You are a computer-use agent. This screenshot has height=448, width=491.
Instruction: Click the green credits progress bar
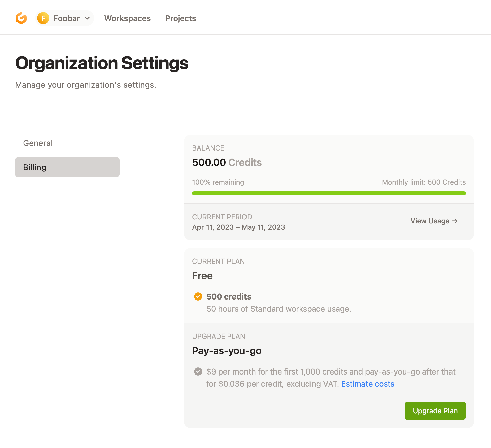(x=329, y=193)
